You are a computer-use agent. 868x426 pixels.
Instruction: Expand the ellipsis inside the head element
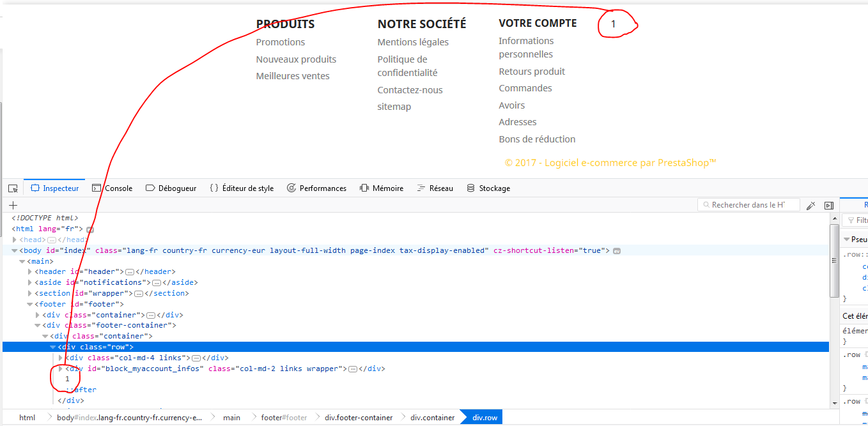coord(52,240)
